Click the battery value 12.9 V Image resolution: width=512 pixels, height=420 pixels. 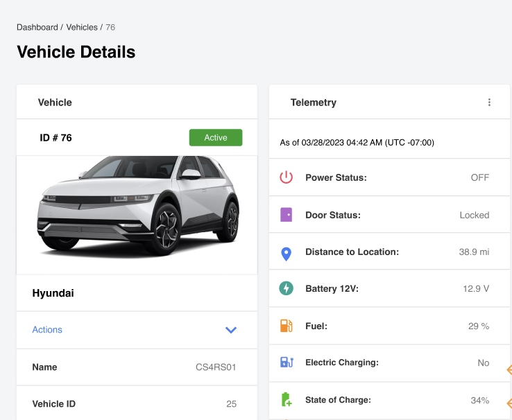[x=476, y=288]
